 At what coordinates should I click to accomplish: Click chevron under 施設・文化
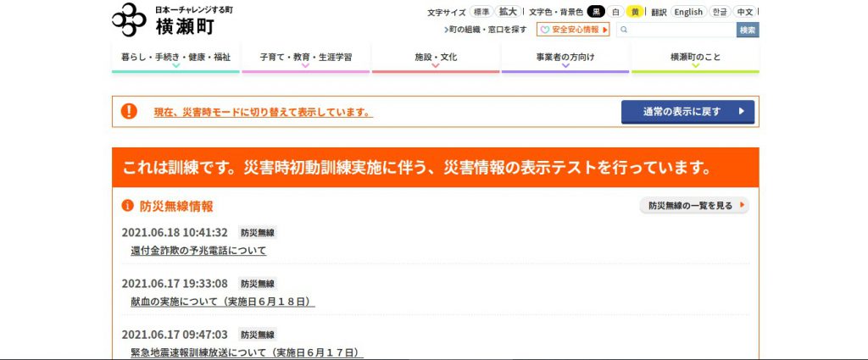(x=436, y=65)
